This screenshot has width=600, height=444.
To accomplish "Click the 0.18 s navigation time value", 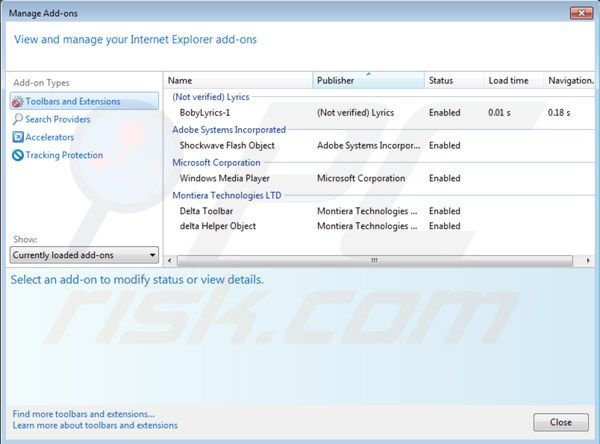I will [x=559, y=113].
